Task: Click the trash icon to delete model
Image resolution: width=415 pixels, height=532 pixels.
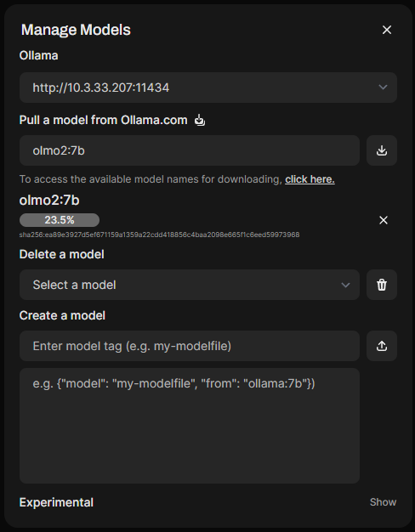Action: tap(382, 285)
